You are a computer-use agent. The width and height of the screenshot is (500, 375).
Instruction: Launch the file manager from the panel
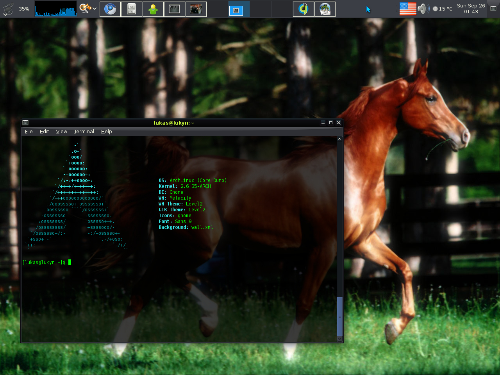tap(132, 9)
